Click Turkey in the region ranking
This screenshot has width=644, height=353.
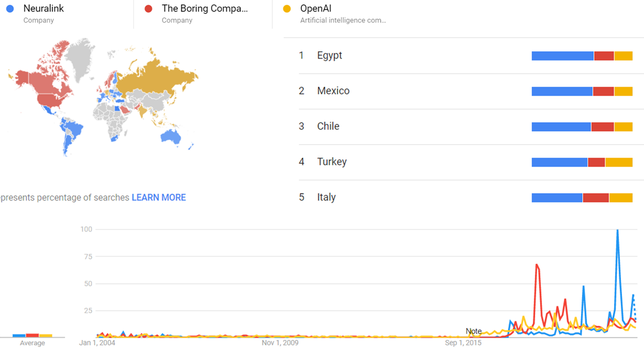(332, 162)
